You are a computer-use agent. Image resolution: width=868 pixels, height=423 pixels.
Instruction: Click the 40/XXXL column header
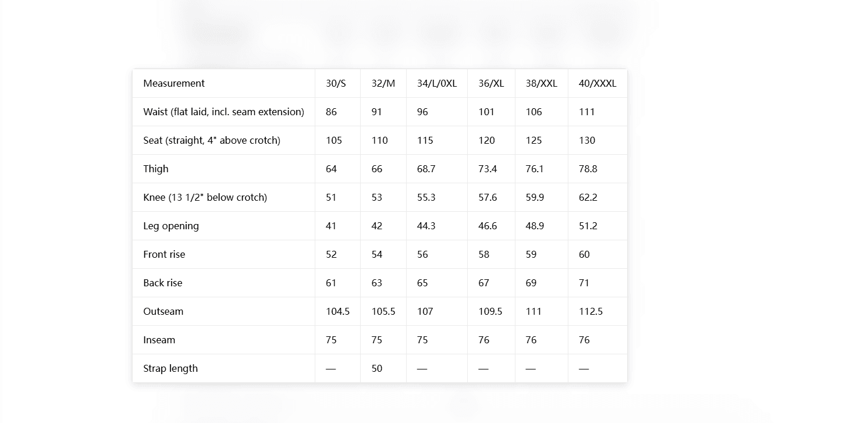[x=597, y=83]
